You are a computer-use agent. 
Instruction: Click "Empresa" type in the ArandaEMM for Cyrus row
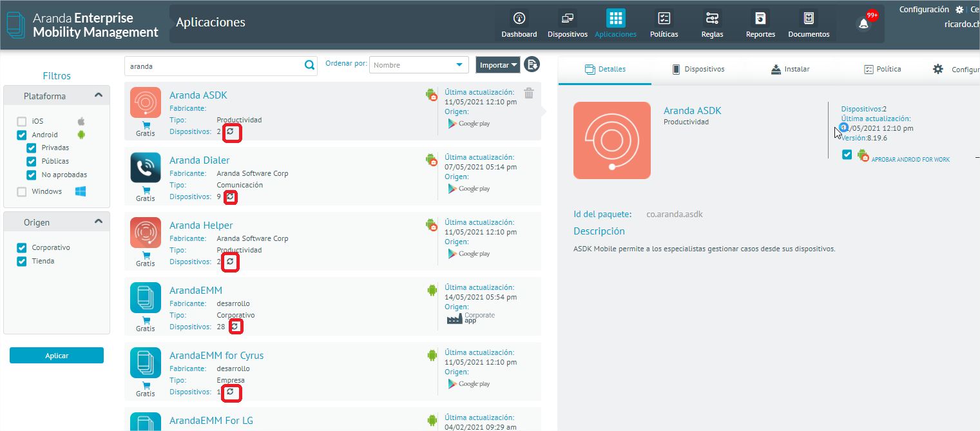(231, 380)
